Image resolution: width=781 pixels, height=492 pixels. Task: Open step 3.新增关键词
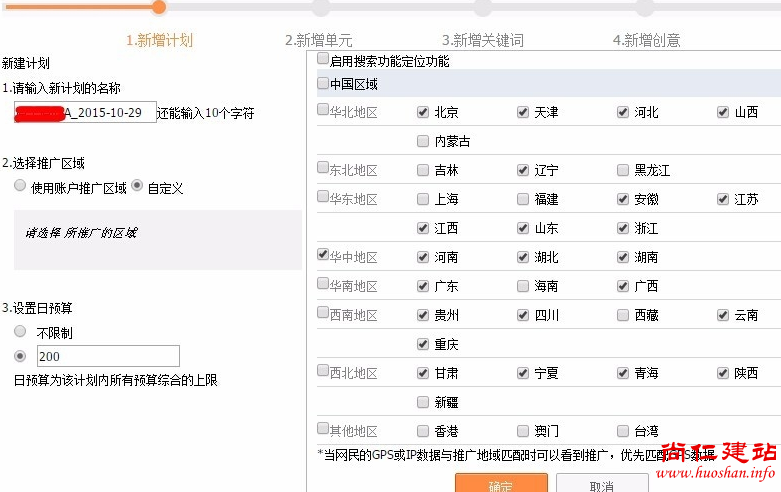point(482,40)
